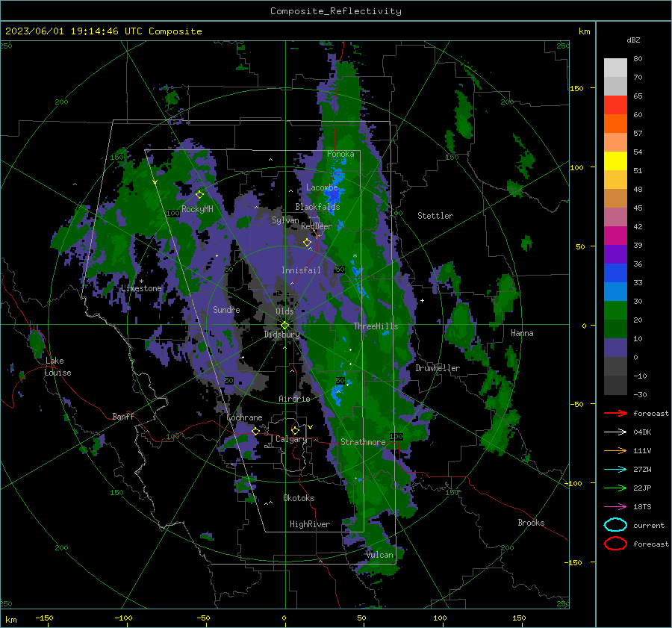This screenshot has height=628, width=672.
Task: Click the magenta 18TS arrow legend icon
Action: click(615, 507)
